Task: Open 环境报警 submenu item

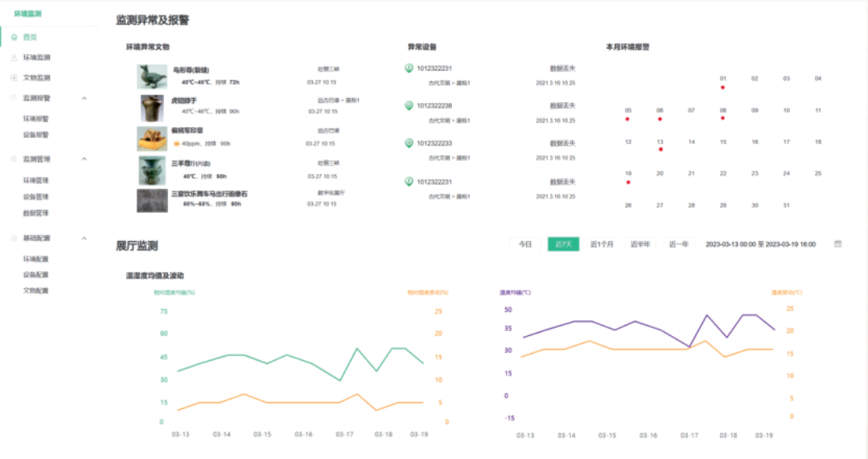Action: tap(36, 119)
